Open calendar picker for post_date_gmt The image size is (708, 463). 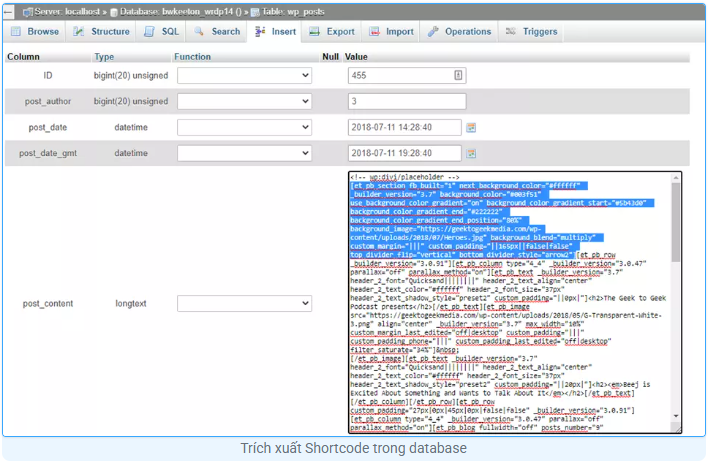pos(471,154)
